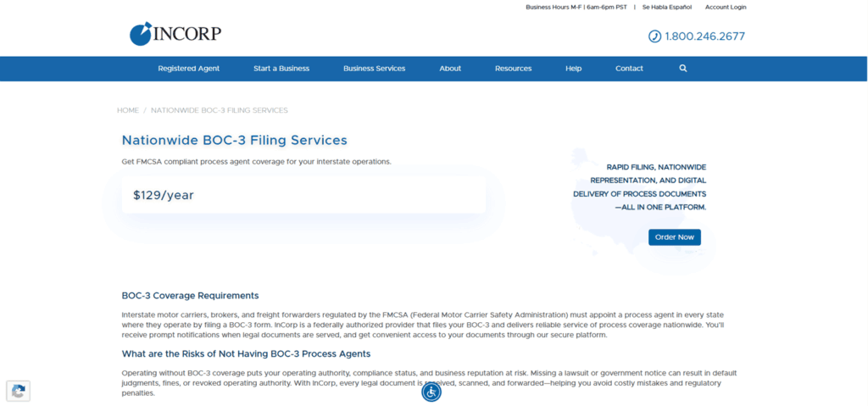Image resolution: width=868 pixels, height=406 pixels.
Task: Go to the Contact page
Action: tap(630, 69)
